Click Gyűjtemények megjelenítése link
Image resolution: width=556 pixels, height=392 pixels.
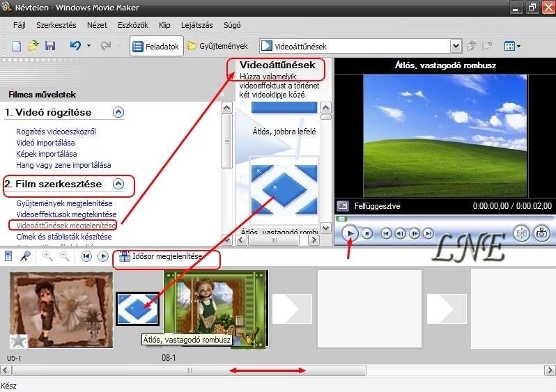click(64, 203)
